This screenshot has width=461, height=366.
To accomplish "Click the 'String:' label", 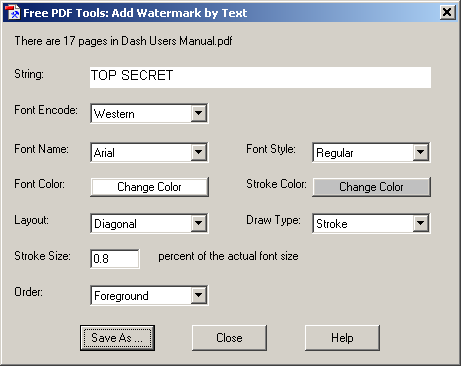I will [x=29, y=74].
